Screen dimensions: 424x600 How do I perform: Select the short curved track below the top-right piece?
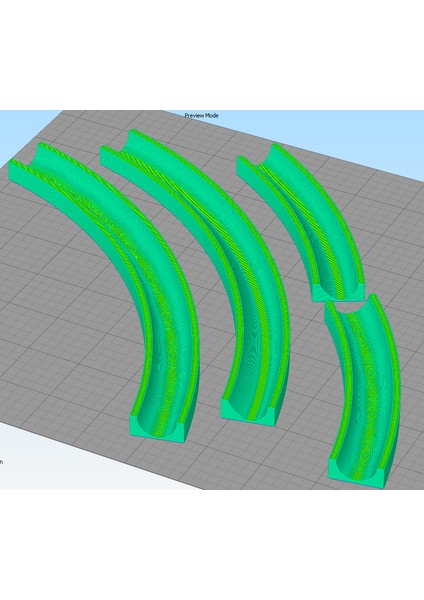(x=364, y=390)
